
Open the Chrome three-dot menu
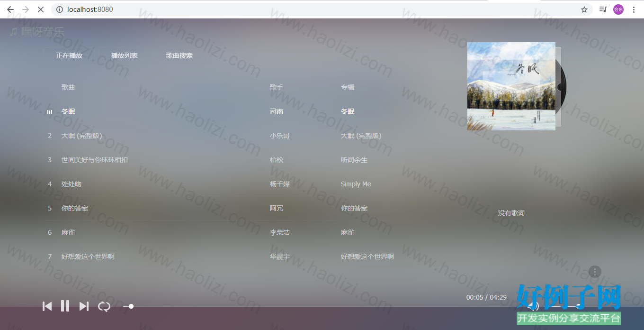tap(634, 9)
